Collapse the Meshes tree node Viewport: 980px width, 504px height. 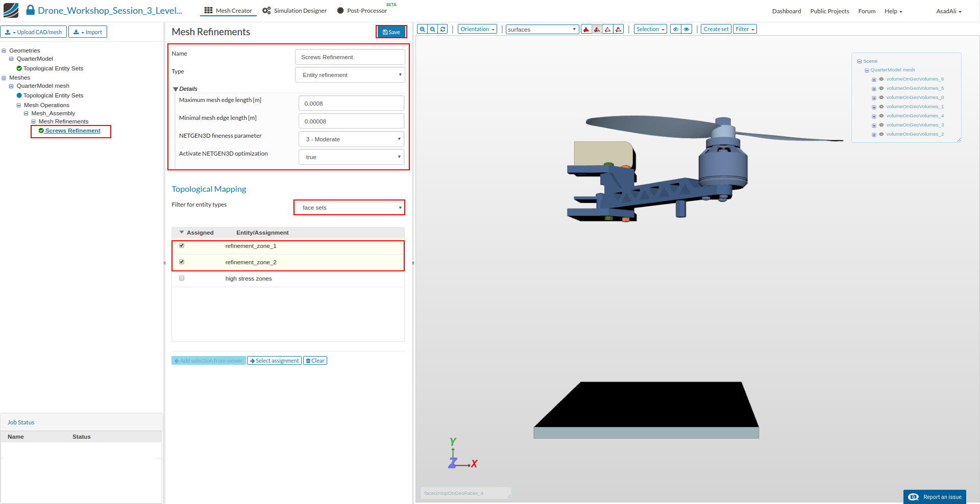pos(4,78)
